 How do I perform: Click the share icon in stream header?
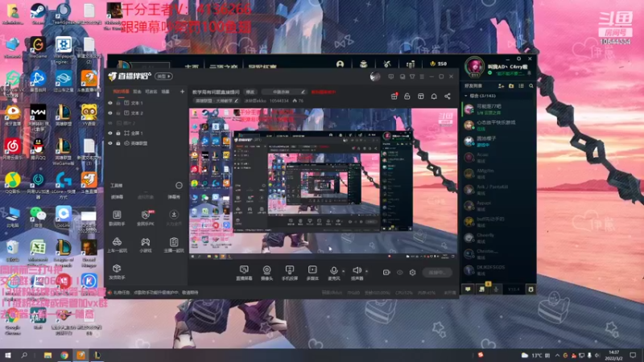pos(448,96)
